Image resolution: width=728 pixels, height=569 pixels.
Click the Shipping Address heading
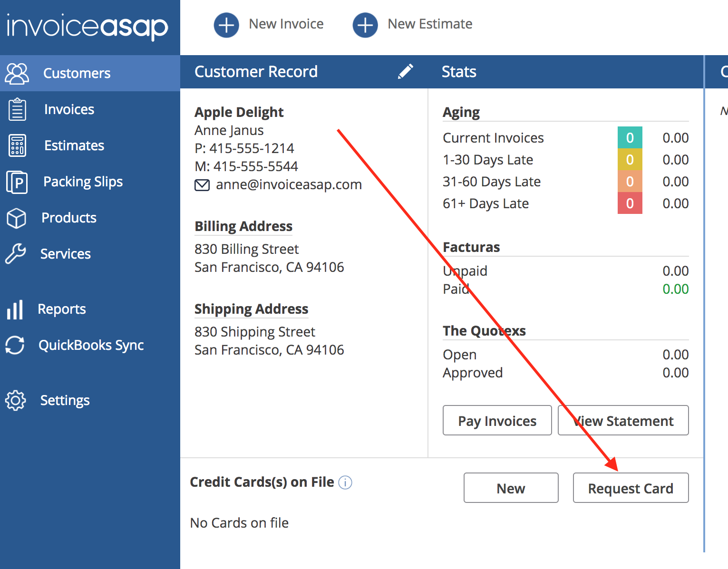coord(252,309)
